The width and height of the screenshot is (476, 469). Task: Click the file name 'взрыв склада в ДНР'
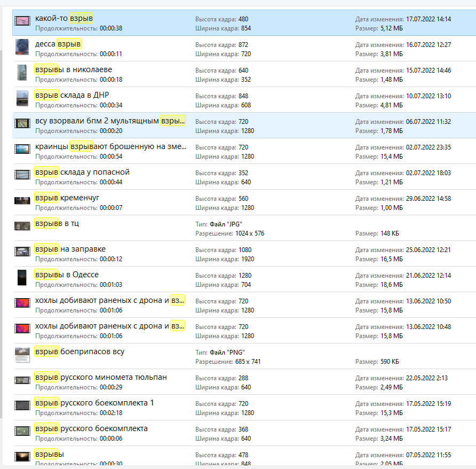[72, 95]
